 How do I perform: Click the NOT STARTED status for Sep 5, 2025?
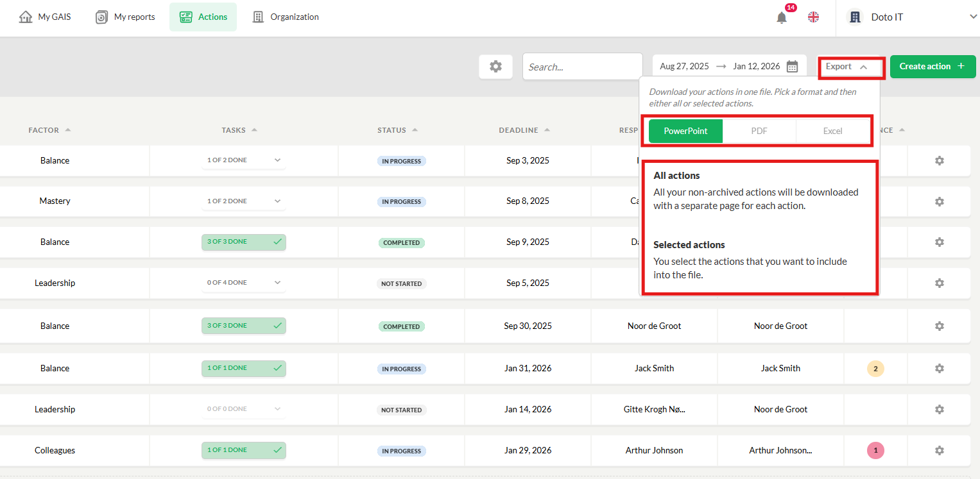coord(402,283)
